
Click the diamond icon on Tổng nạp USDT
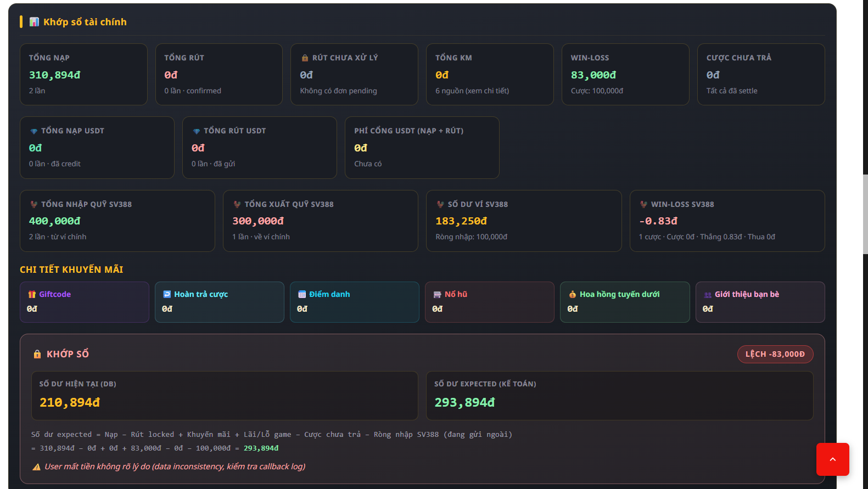(34, 131)
